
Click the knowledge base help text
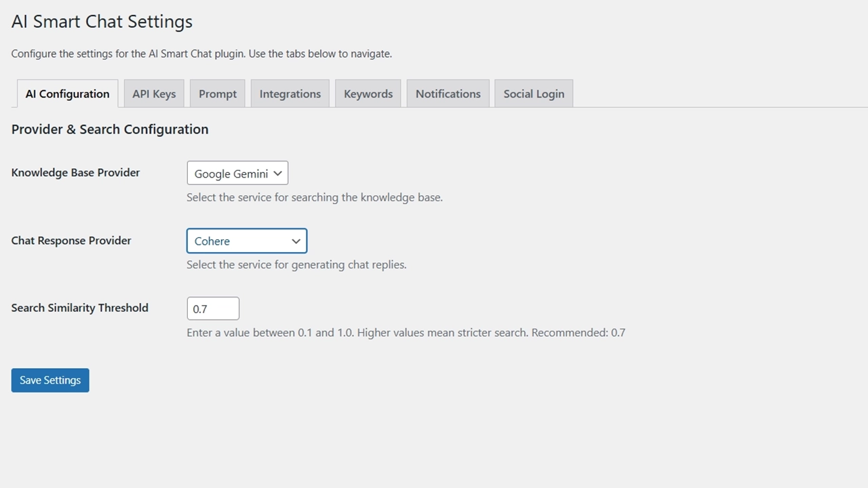coord(314,197)
